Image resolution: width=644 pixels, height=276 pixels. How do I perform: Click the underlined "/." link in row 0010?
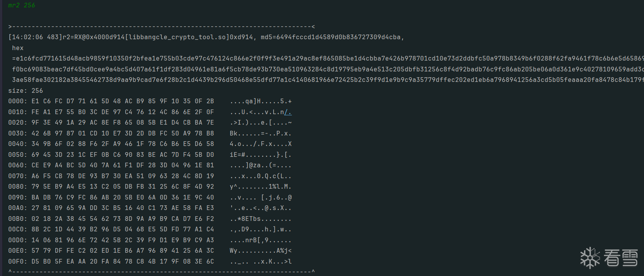point(288,112)
